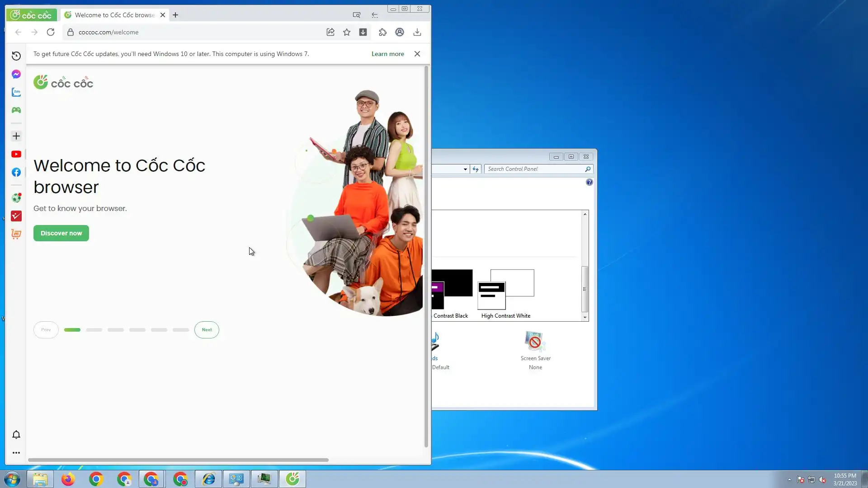Click the notifications bell icon

(x=16, y=435)
